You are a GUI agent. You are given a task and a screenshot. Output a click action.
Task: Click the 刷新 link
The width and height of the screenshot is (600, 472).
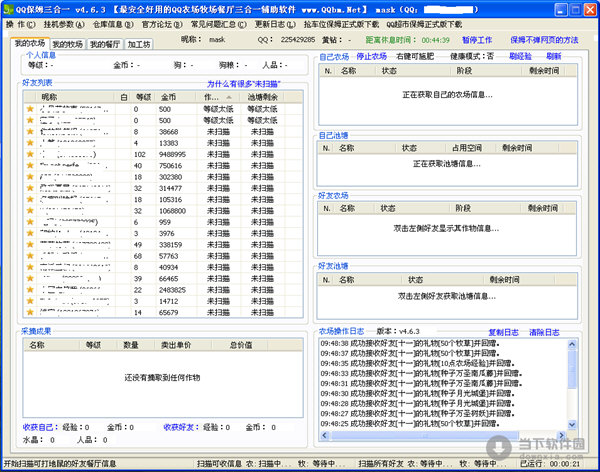554,57
